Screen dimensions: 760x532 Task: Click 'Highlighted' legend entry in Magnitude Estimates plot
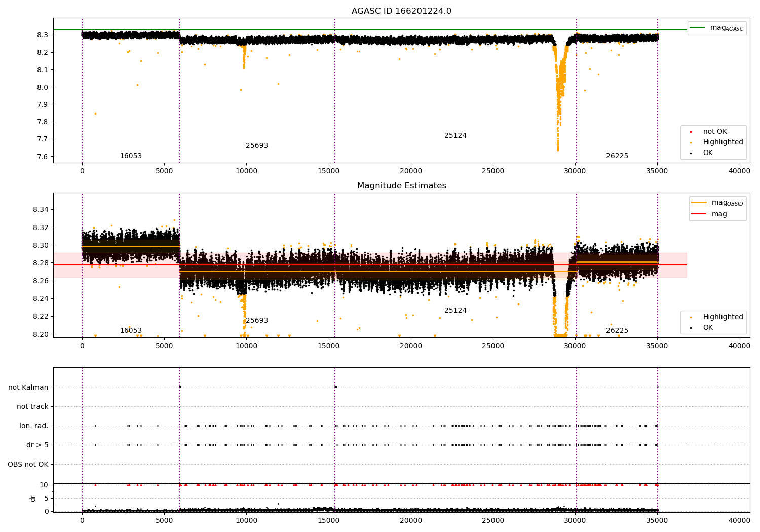pyautogui.click(x=723, y=317)
